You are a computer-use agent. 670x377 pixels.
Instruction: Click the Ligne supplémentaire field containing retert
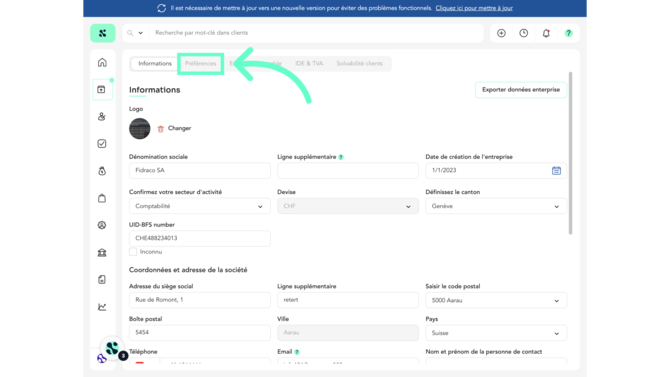click(x=348, y=300)
